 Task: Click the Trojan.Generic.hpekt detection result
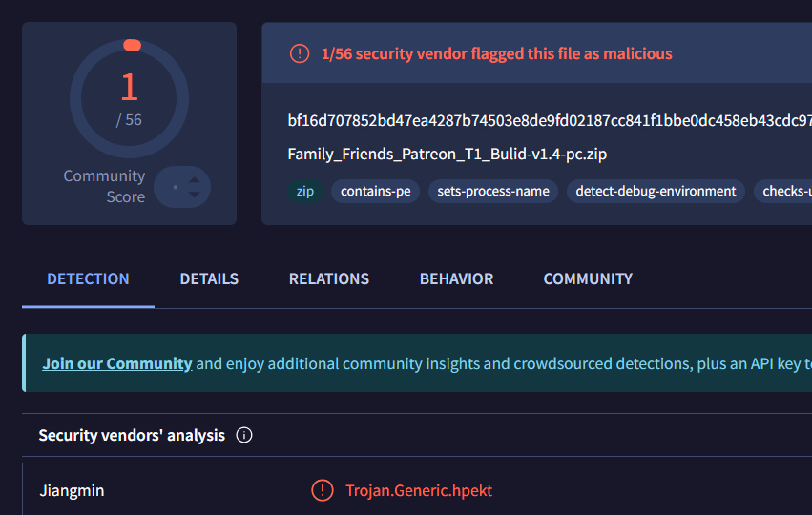click(419, 490)
